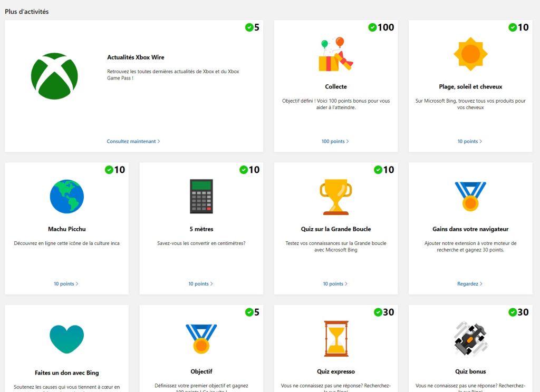Viewport: 540px width, 392px height.
Task: Click the convertir en centimètres description
Action: tap(201, 243)
